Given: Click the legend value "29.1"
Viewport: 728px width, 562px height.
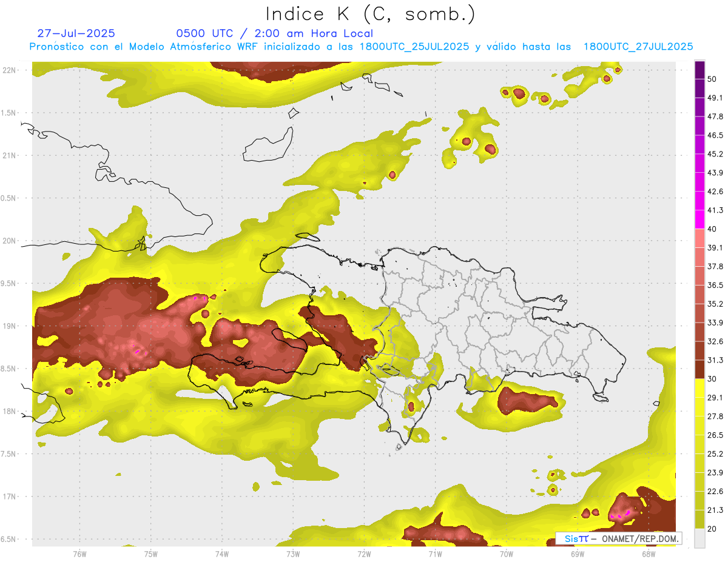Looking at the screenshot, I should pos(715,398).
